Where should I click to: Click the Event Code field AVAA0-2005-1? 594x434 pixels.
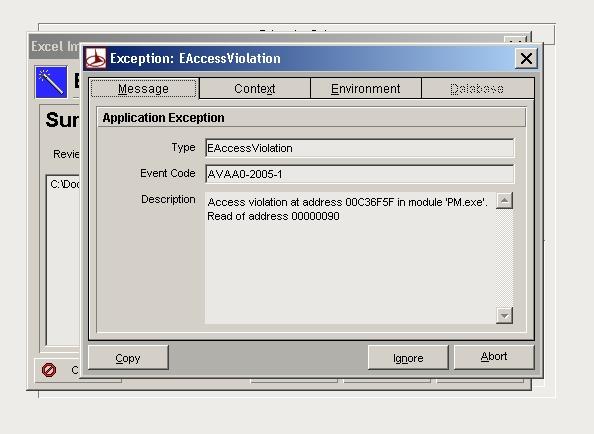360,174
